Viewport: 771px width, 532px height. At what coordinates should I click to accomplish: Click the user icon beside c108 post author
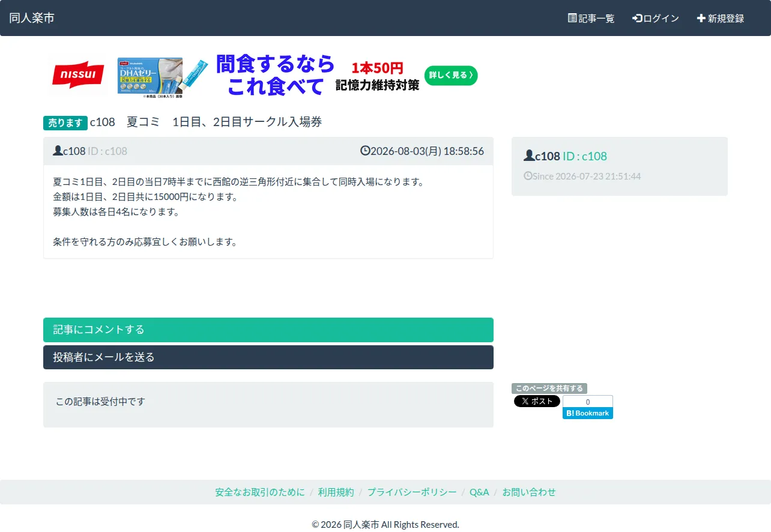coord(58,151)
